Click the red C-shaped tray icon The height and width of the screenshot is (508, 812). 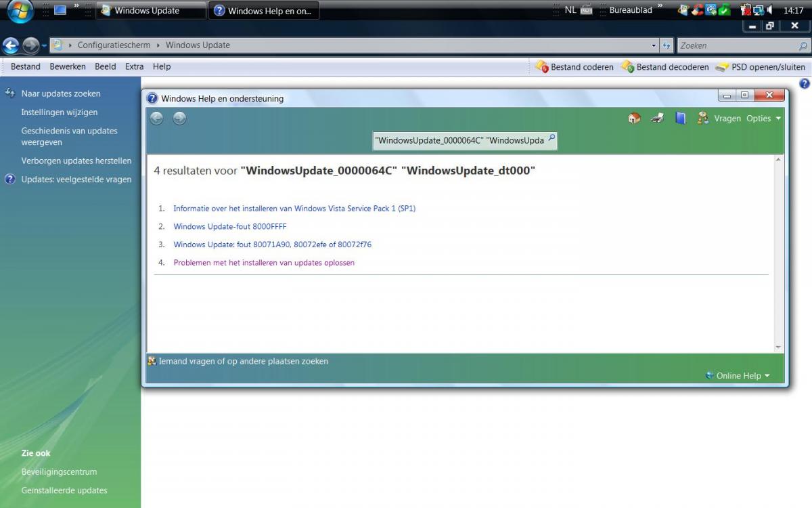tap(697, 10)
